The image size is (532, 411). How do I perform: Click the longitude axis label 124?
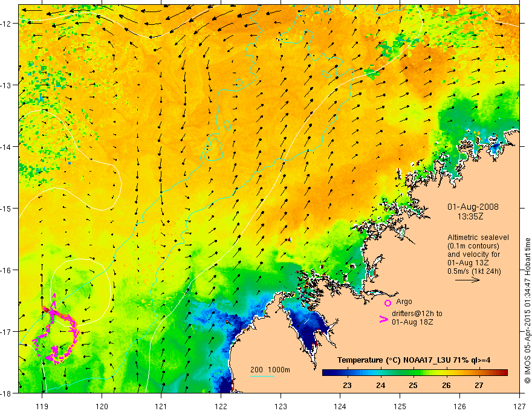click(340, 406)
